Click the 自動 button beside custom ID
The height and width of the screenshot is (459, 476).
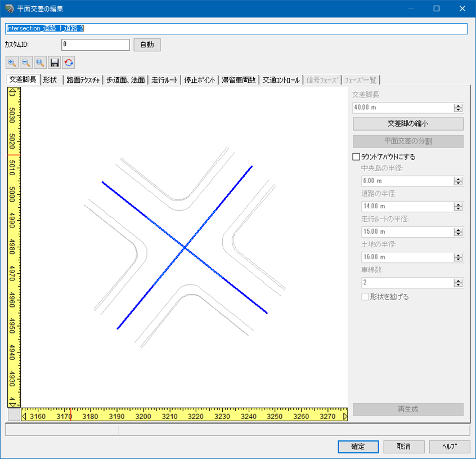(x=147, y=44)
